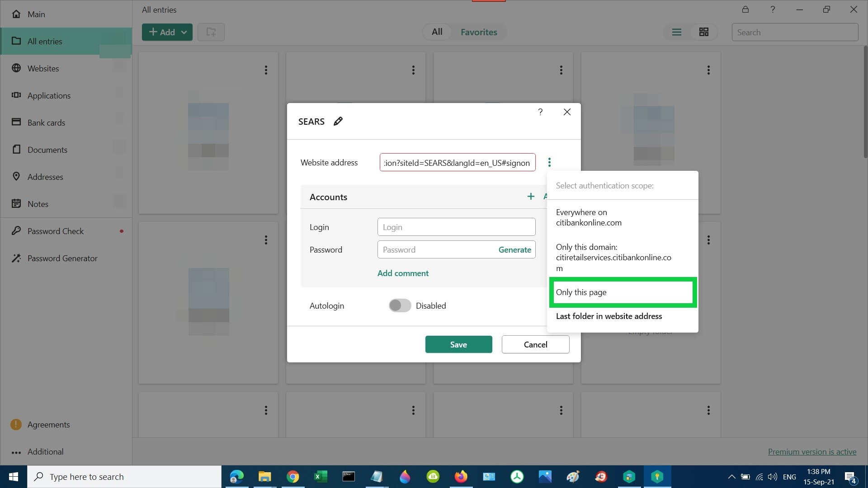This screenshot has height=488, width=868.
Task: Choose Last folder in website address
Action: 623,316
